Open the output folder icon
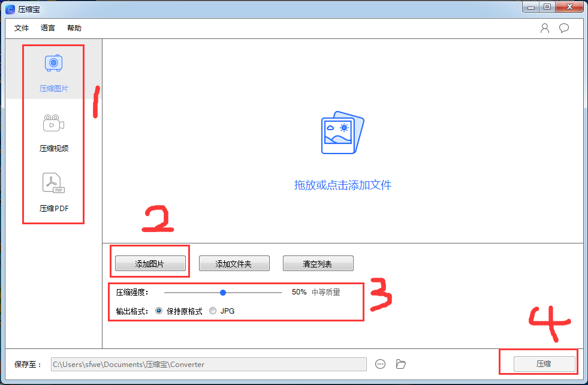The height and width of the screenshot is (385, 588). [x=401, y=364]
